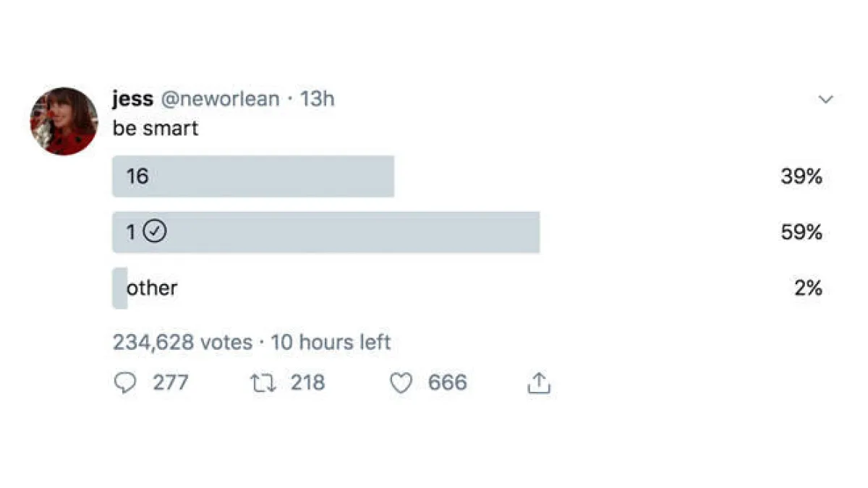Open the tweet options chevron menu
This screenshot has height=488, width=868.
coord(825,99)
